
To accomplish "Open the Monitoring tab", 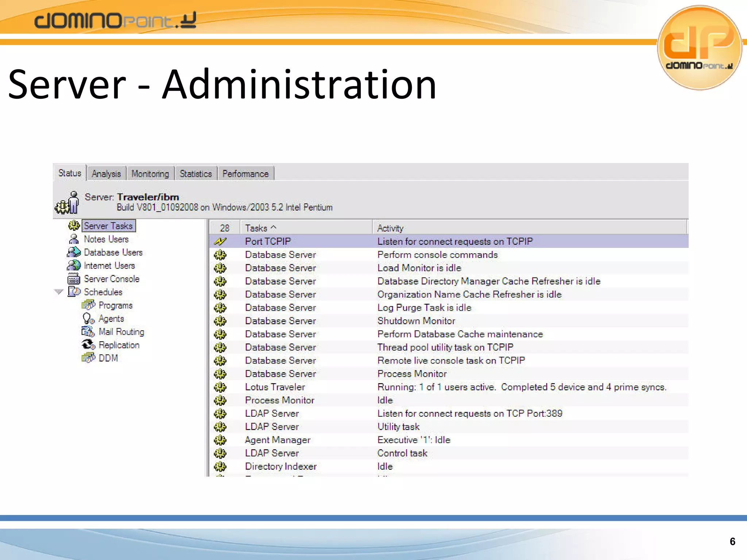I will click(150, 174).
